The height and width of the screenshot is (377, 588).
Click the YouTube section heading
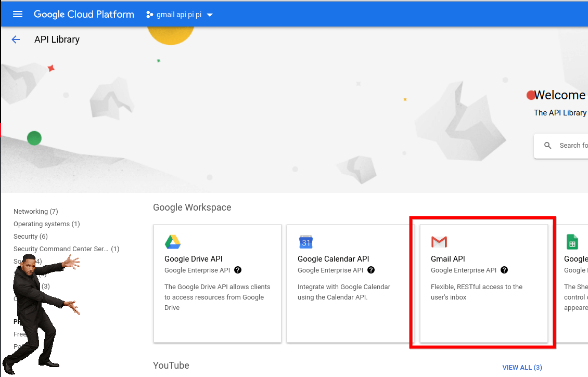[171, 366]
